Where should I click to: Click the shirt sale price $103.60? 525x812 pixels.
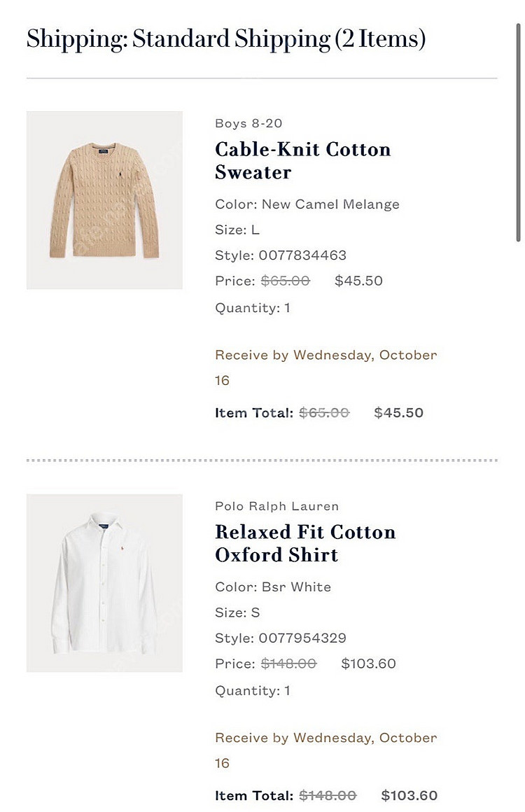coord(368,664)
